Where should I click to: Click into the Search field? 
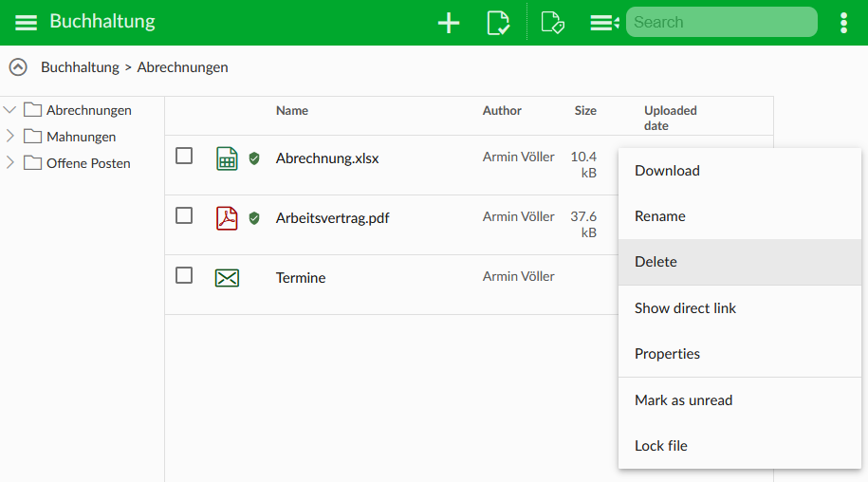point(721,22)
